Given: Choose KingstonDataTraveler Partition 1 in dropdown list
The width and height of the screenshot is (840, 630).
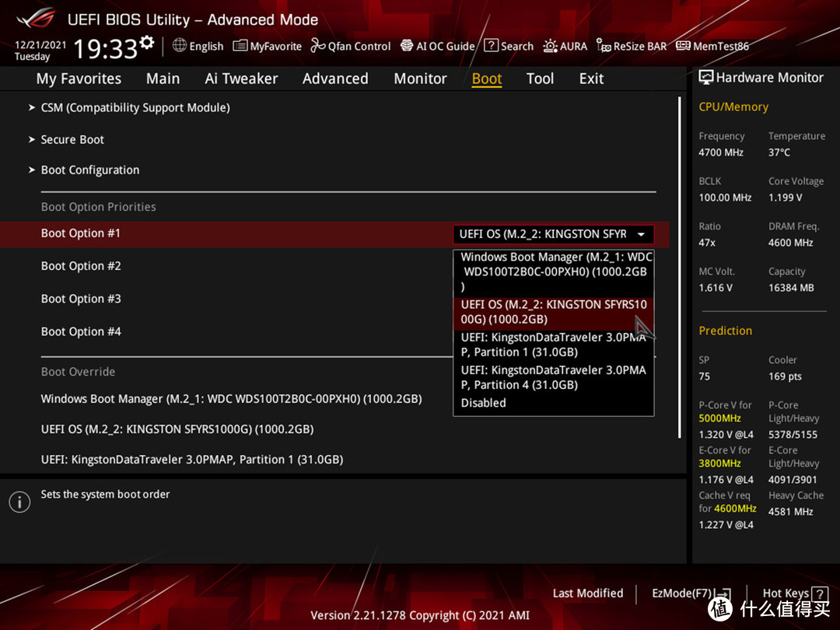Looking at the screenshot, I should 554,345.
